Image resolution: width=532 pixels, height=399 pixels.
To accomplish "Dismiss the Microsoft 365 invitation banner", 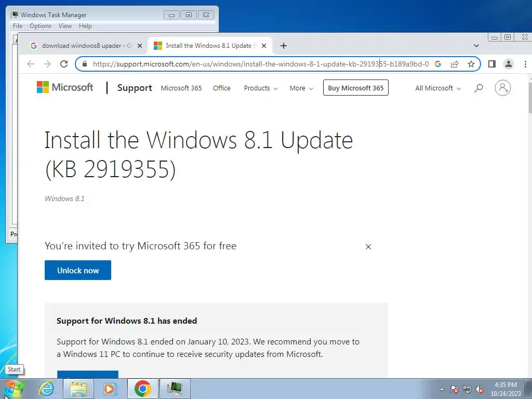I will 368,247.
